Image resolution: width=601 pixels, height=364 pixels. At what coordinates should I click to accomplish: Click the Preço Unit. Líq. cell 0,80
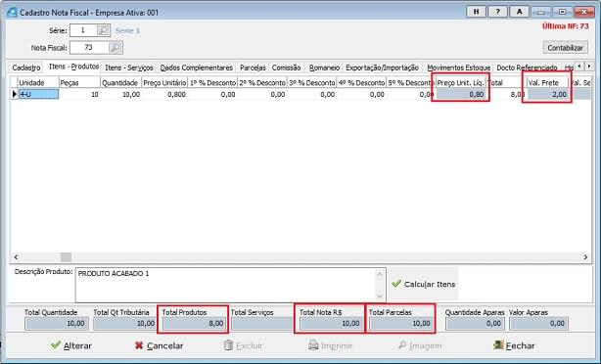[x=461, y=94]
